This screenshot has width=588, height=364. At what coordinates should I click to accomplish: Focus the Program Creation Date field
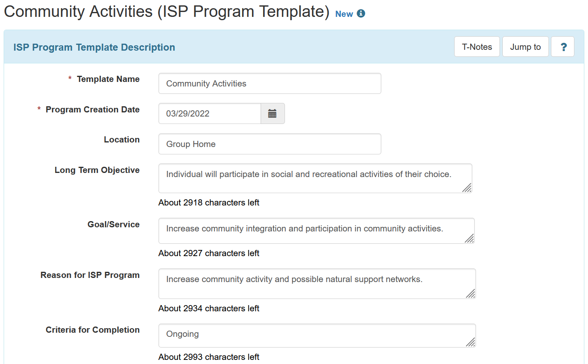pyautogui.click(x=210, y=114)
